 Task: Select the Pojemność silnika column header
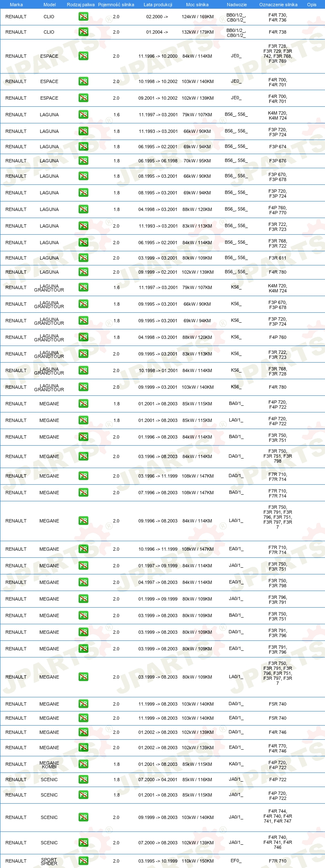[x=116, y=5]
